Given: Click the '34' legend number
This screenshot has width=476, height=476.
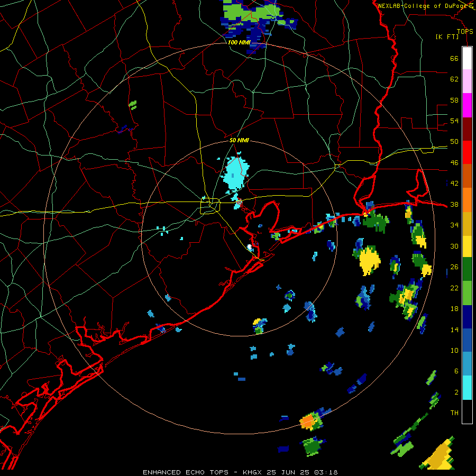Looking at the screenshot, I should [x=454, y=225].
